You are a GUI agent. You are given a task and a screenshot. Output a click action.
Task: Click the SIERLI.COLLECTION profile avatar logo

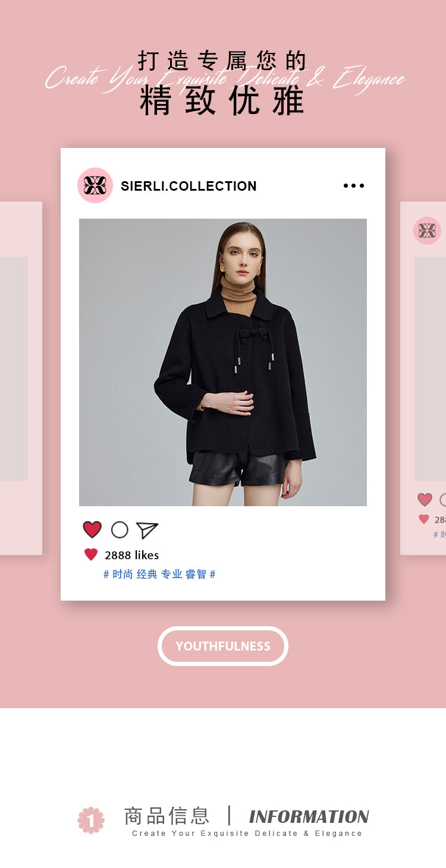click(95, 185)
